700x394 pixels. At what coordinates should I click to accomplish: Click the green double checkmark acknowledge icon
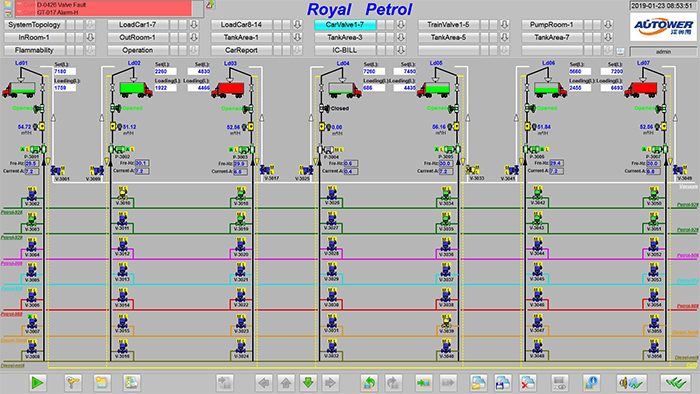pyautogui.click(x=675, y=382)
